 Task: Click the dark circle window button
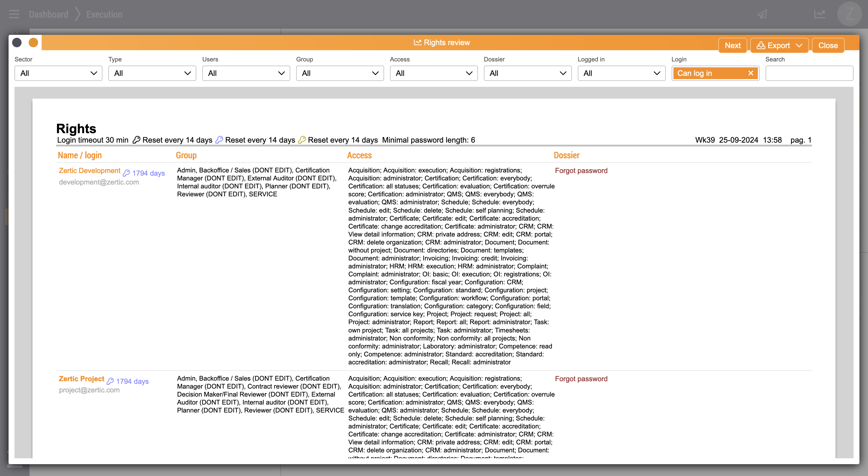pos(17,43)
